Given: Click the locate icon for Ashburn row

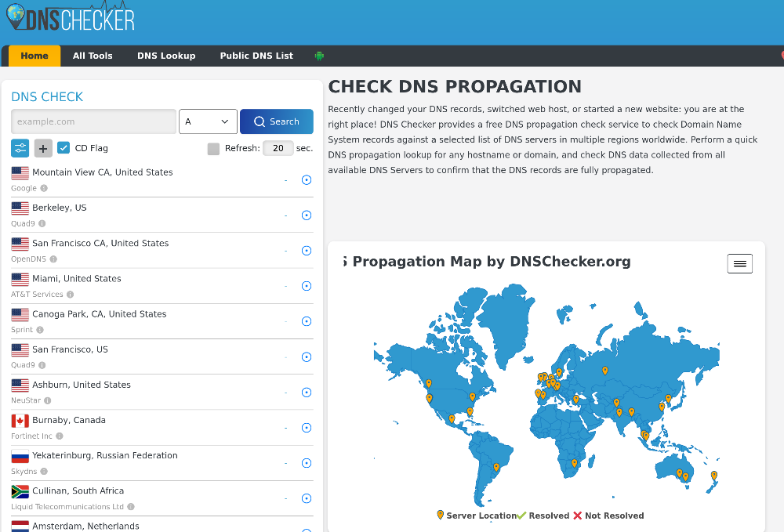Looking at the screenshot, I should point(307,392).
